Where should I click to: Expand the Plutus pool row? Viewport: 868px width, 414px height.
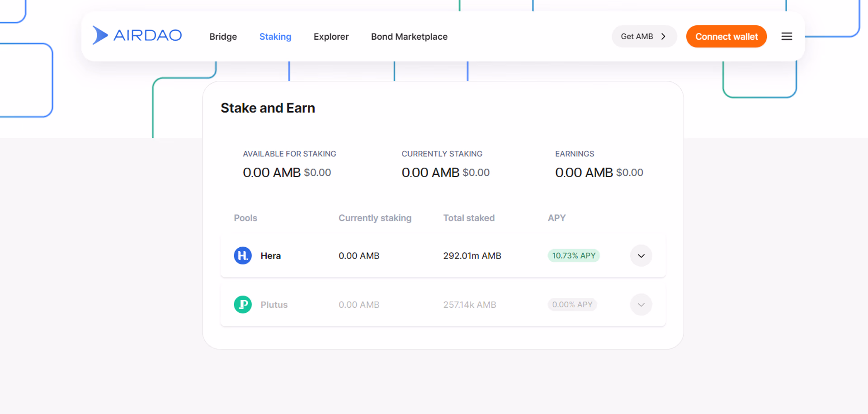pos(641,305)
